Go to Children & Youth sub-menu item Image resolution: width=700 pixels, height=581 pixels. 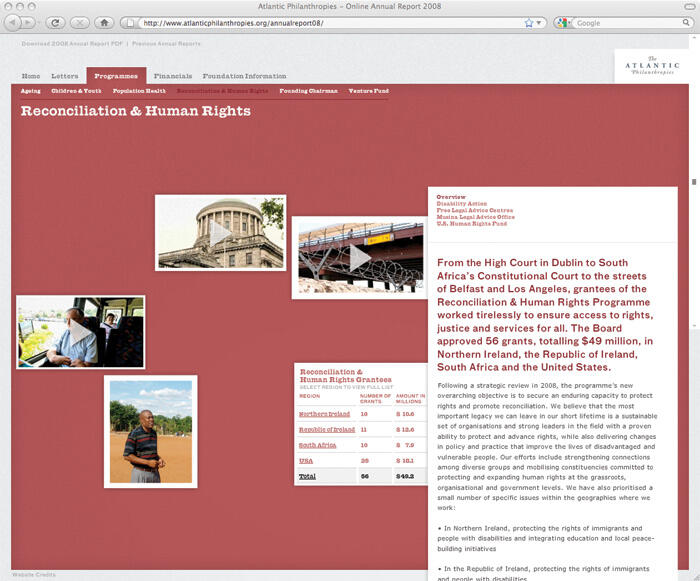point(76,91)
